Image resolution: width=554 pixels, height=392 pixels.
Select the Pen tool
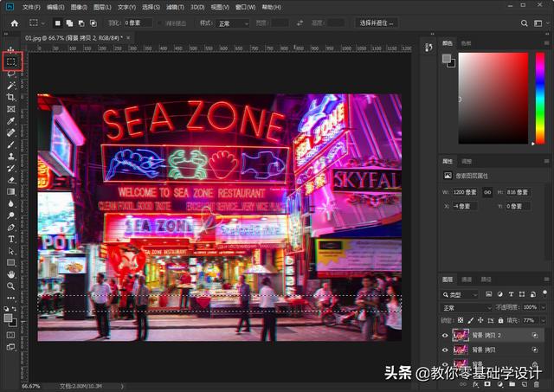pos(11,228)
